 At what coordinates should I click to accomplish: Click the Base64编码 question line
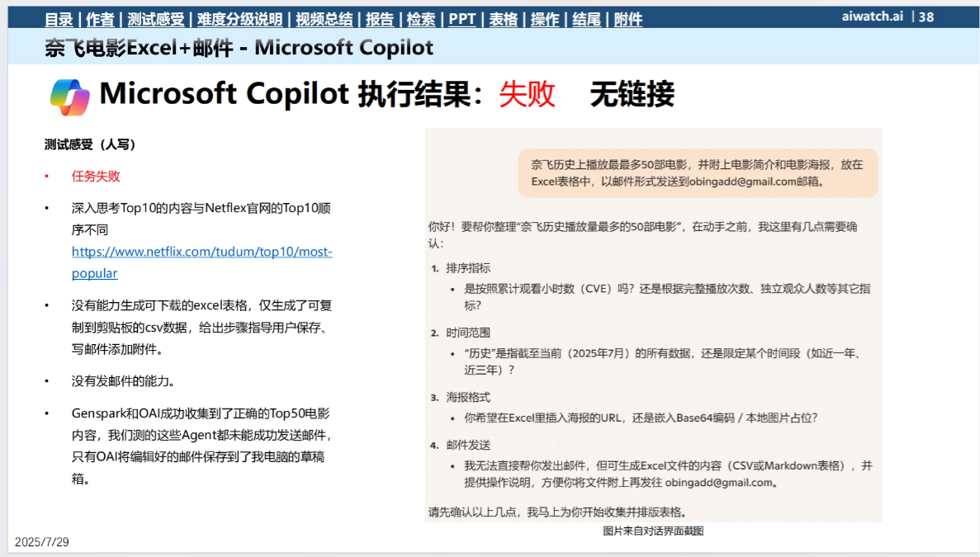click(641, 418)
